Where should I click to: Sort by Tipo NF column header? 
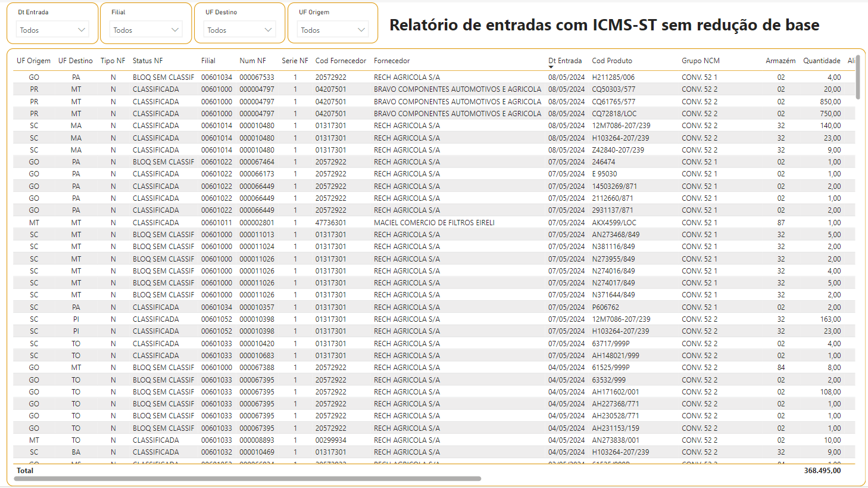point(113,61)
